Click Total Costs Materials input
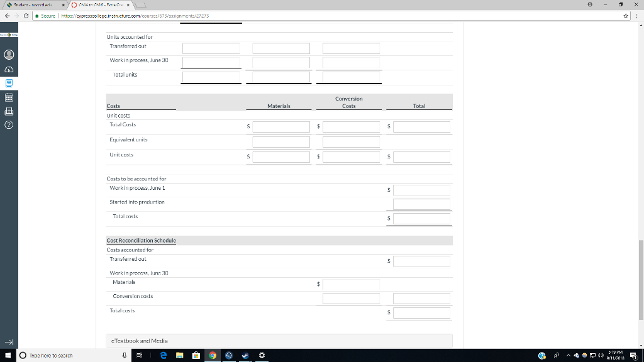Image resolution: width=644 pixels, height=362 pixels. click(281, 126)
